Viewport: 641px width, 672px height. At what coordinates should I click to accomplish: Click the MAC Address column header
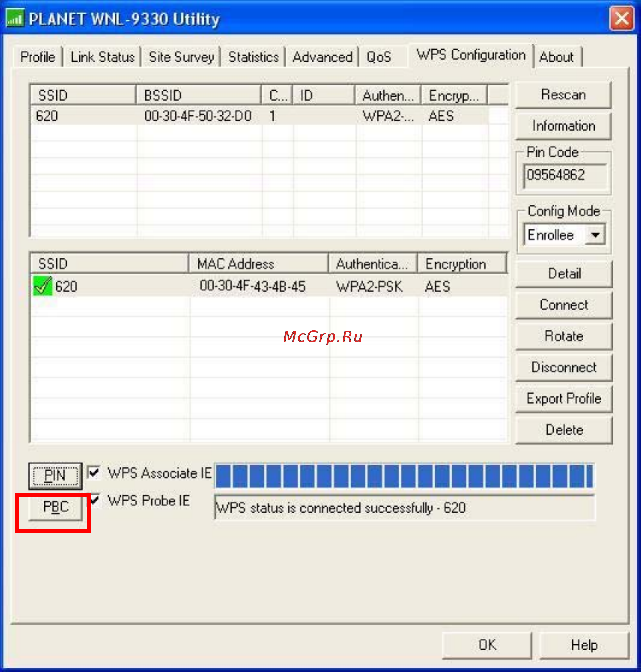[x=259, y=264]
